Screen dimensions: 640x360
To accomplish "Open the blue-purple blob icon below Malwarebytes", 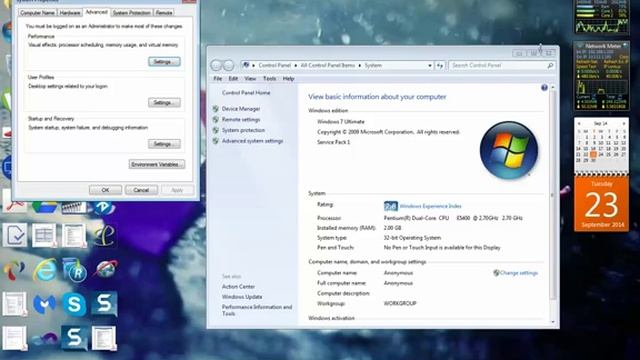I will click(44, 338).
